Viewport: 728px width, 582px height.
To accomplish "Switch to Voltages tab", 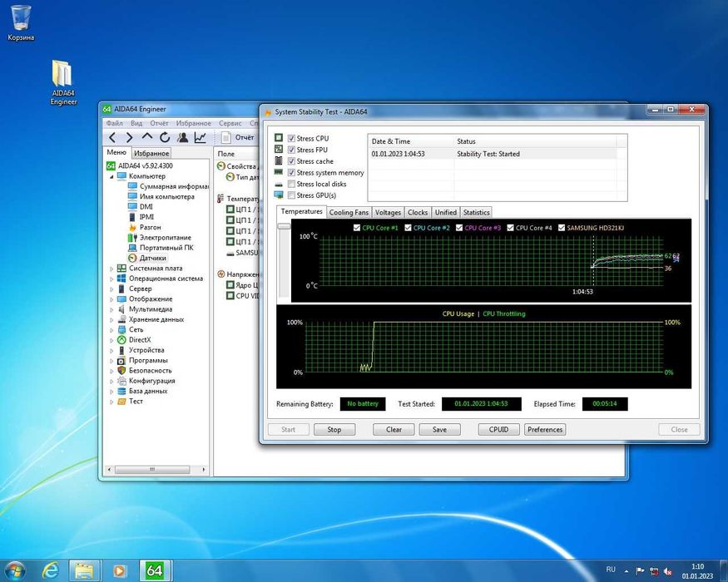I will tap(388, 213).
